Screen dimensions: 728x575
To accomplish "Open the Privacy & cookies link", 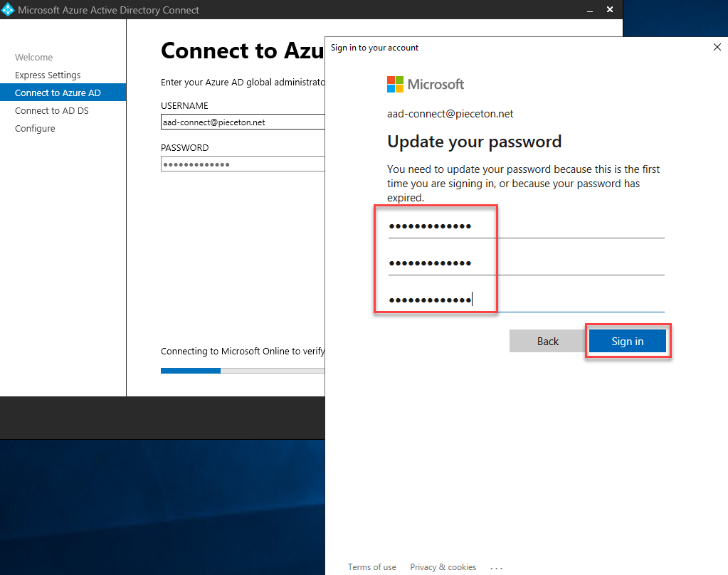I will tap(443, 567).
